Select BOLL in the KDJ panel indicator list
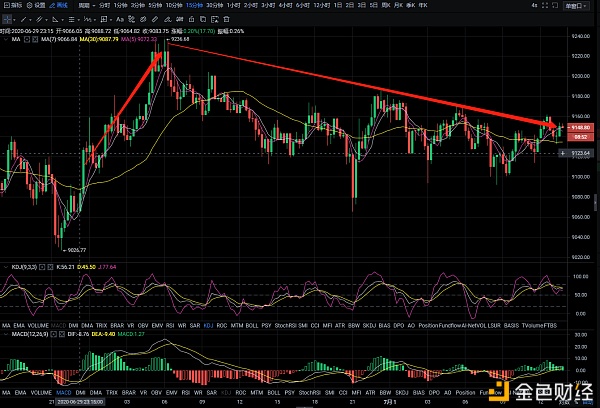The image size is (600, 408). coord(252,325)
